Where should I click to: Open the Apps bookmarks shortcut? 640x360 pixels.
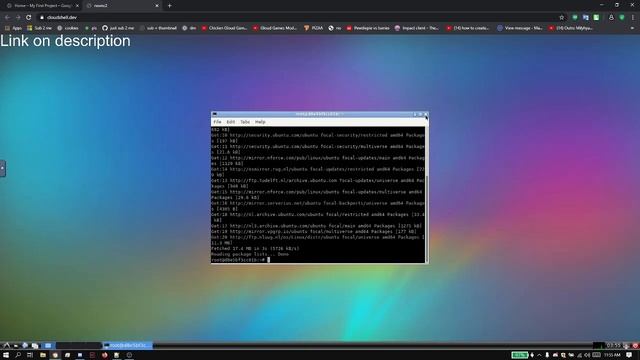(13, 28)
